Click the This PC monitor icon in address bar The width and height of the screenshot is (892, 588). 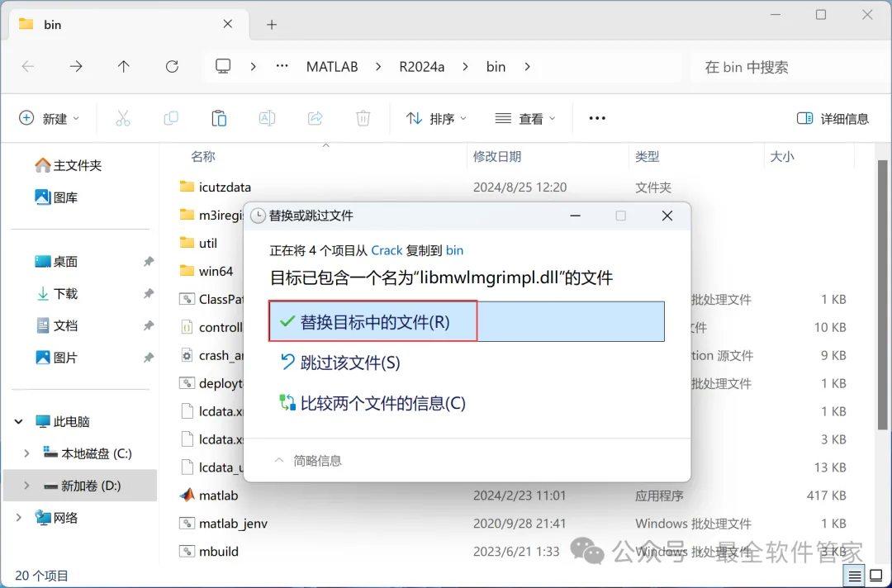point(223,67)
